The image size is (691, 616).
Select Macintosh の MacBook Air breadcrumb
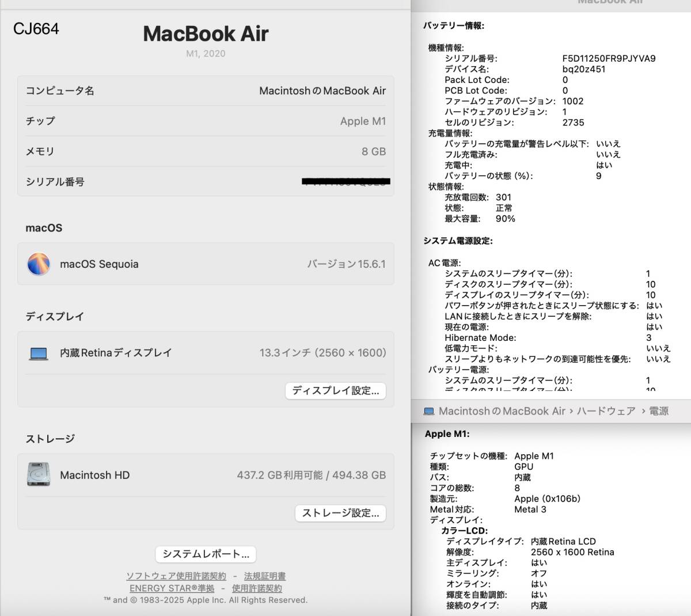click(502, 411)
